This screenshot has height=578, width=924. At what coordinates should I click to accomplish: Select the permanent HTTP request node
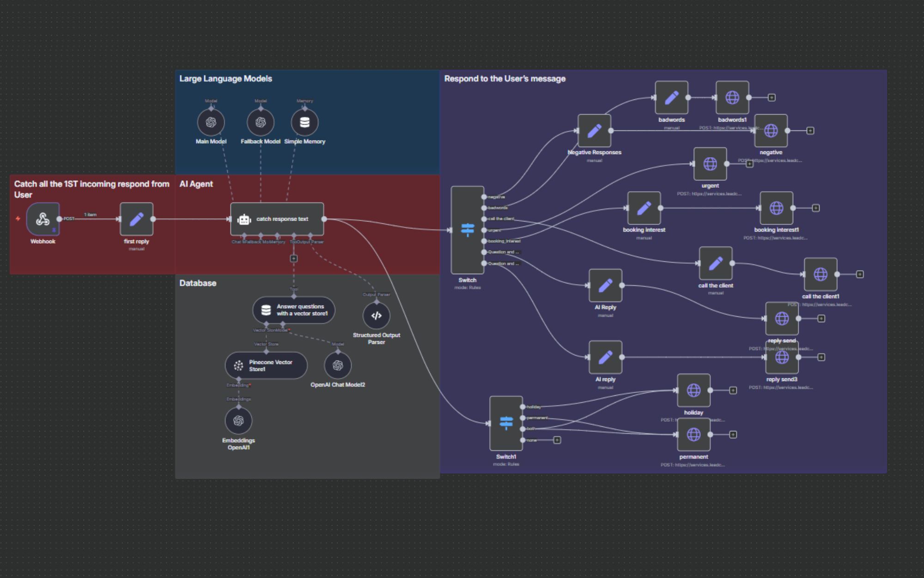tap(693, 435)
